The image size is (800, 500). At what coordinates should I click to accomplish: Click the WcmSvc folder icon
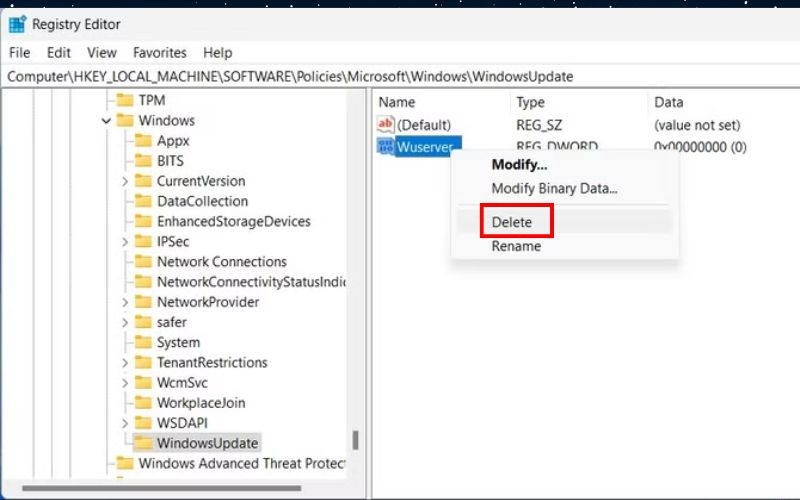click(x=143, y=383)
